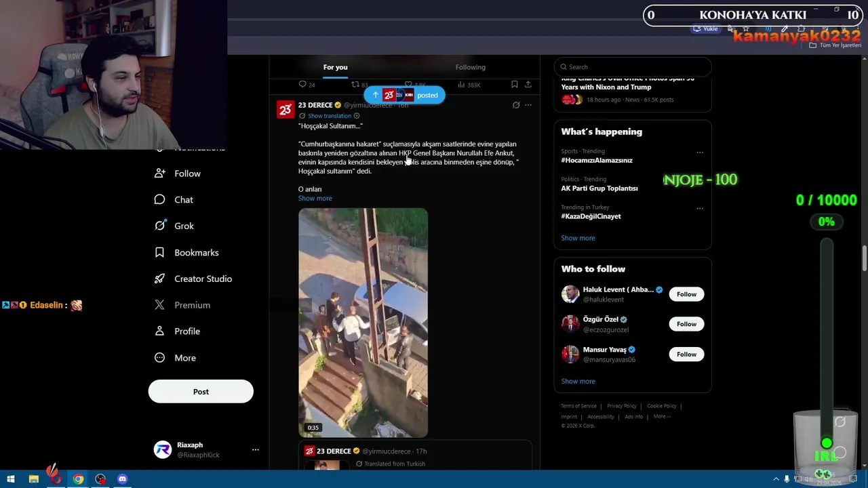
Task: Click Show translation on the post
Action: 329,116
